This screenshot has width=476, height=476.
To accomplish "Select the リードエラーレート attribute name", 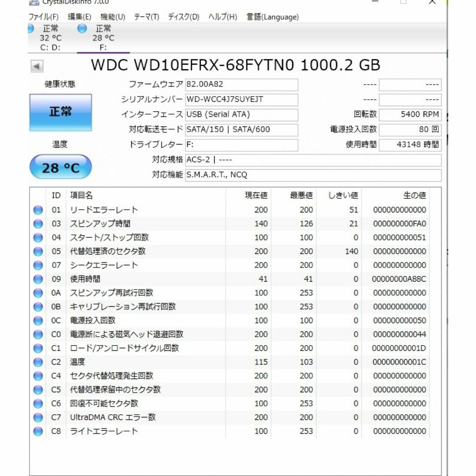I will click(104, 210).
